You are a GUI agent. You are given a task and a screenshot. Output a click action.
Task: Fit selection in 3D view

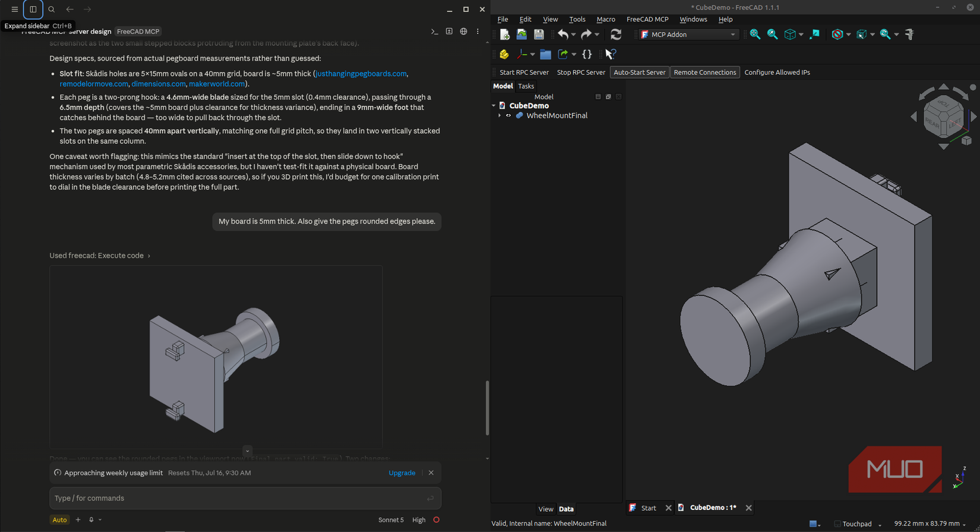pyautogui.click(x=772, y=34)
